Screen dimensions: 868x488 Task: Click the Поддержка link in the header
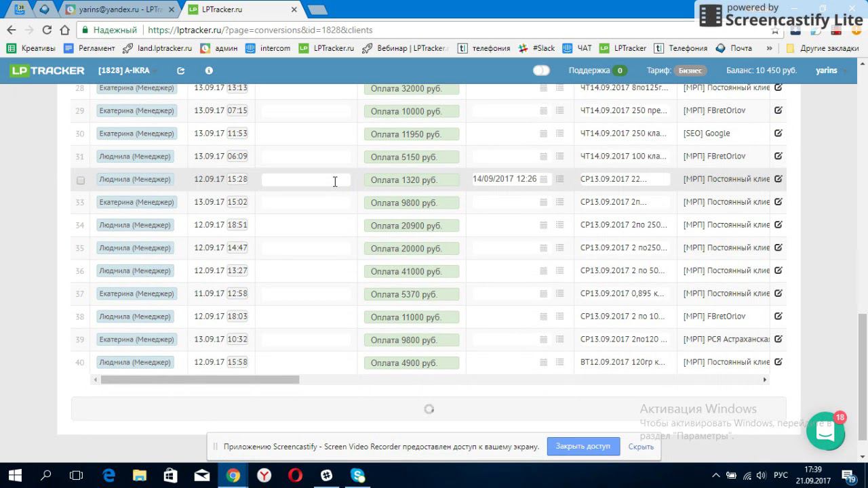click(x=589, y=70)
